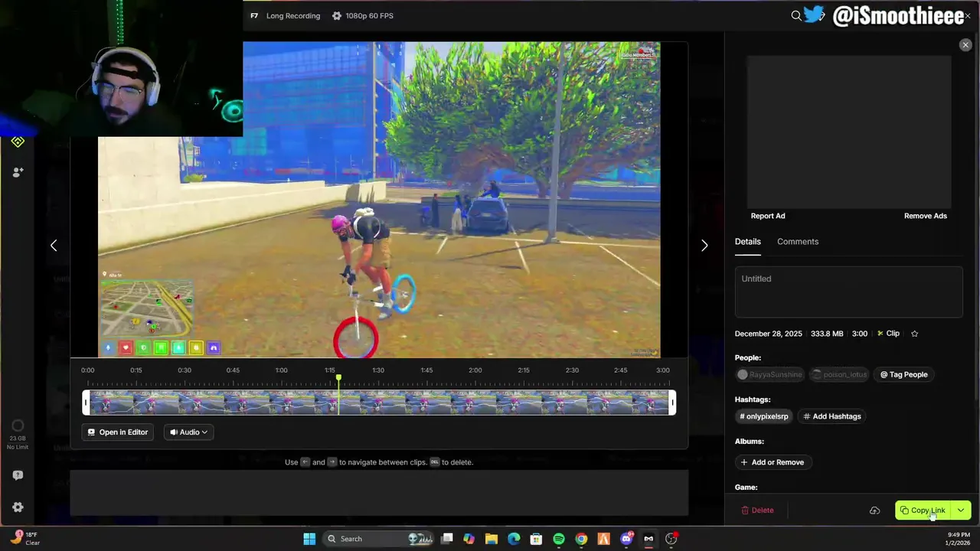
Task: Click the December 28, 2025 date text
Action: (x=769, y=334)
